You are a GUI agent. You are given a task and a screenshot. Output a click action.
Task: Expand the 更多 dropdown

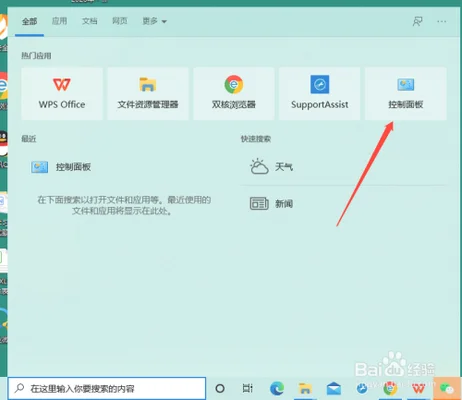(154, 21)
